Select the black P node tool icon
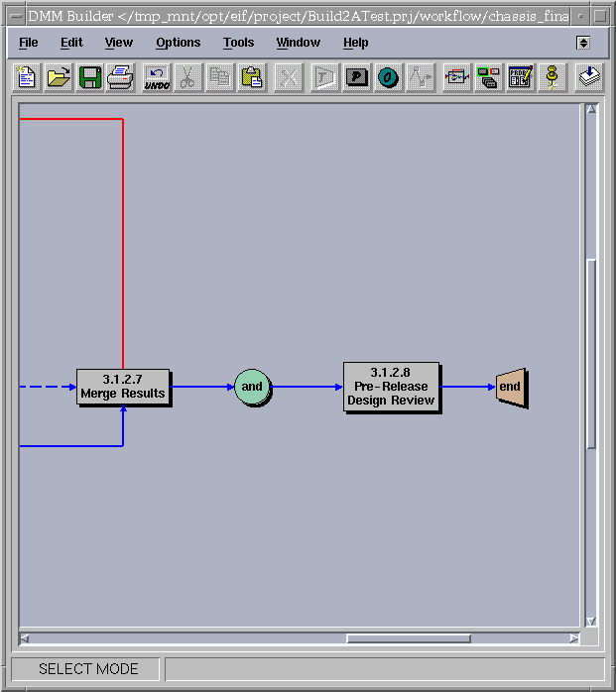 point(356,77)
